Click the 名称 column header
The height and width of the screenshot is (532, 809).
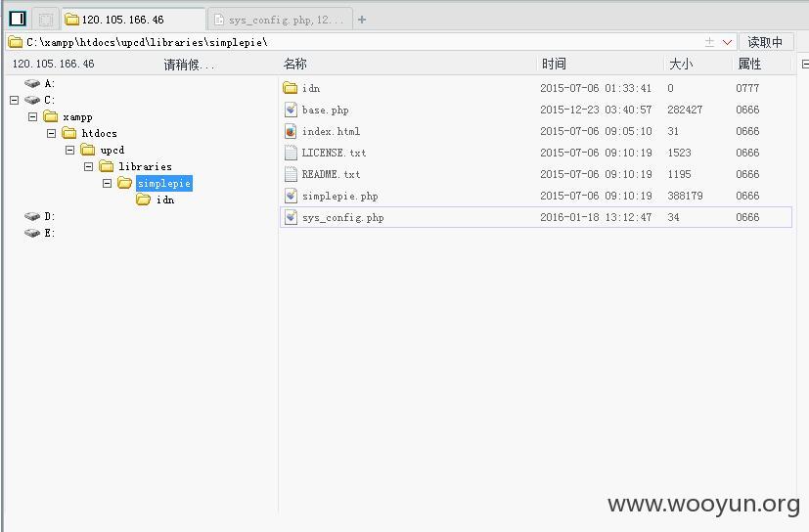tap(295, 64)
